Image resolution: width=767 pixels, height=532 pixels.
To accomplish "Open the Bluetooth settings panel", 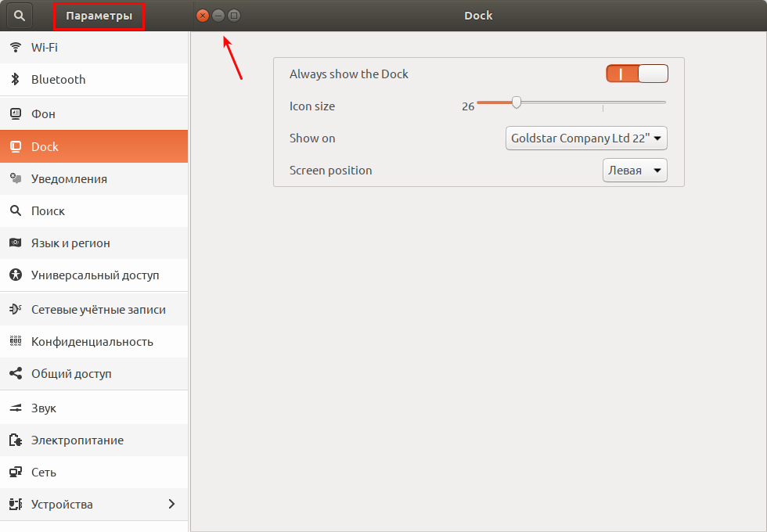I will click(x=94, y=79).
